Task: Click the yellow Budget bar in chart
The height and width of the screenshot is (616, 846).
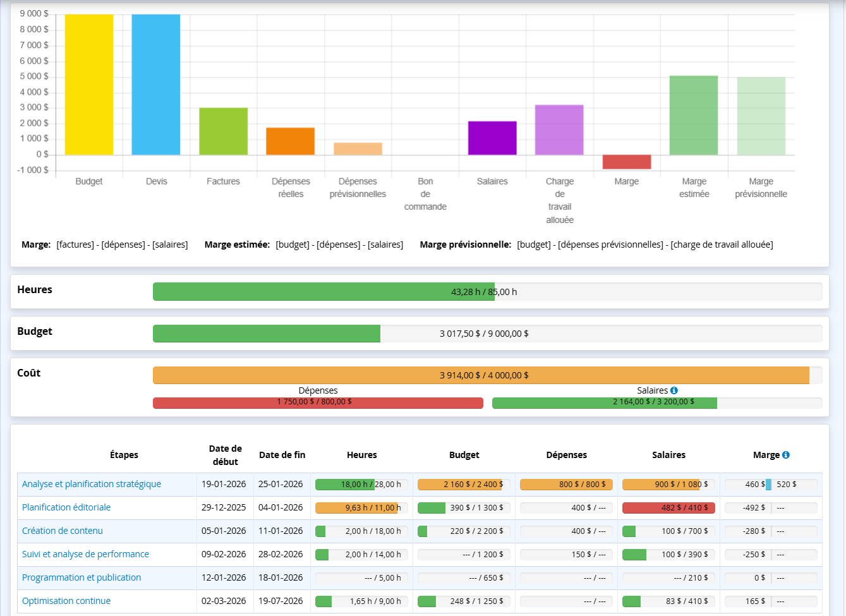Action: coord(89,84)
